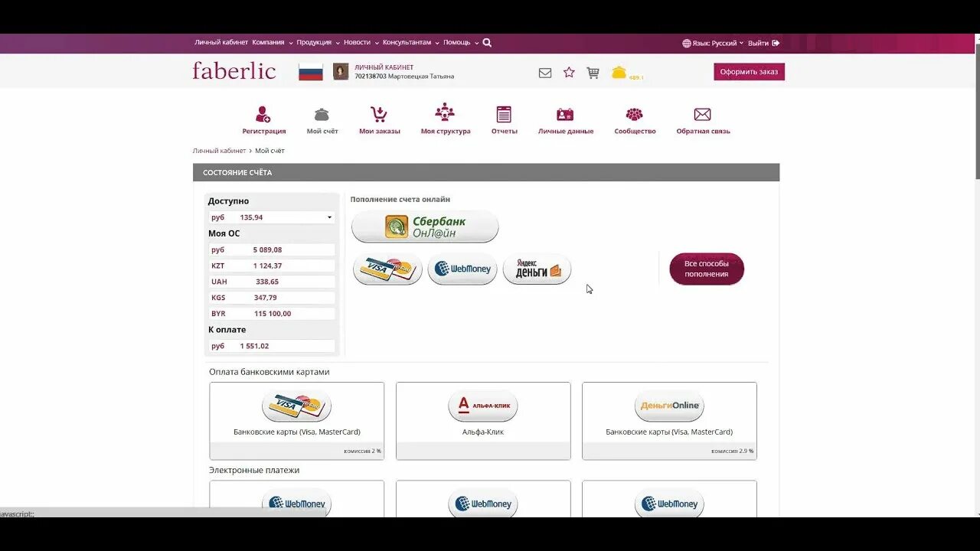The width and height of the screenshot is (980, 551).
Task: Open the Личные данные icon
Action: click(565, 115)
